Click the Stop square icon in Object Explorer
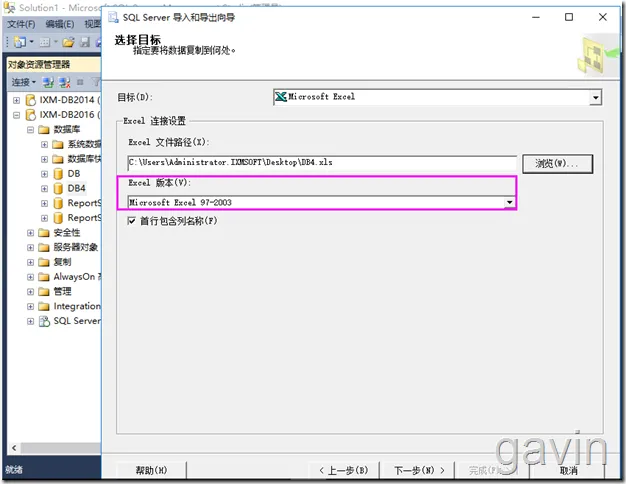The image size is (626, 484). pyautogui.click(x=80, y=82)
